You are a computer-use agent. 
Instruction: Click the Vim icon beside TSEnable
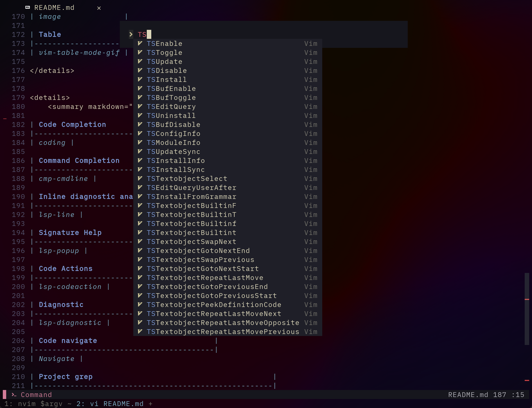point(140,43)
